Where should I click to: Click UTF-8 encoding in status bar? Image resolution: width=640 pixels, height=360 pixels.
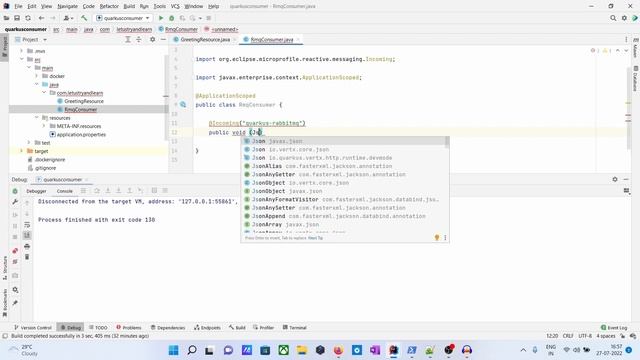coord(585,336)
